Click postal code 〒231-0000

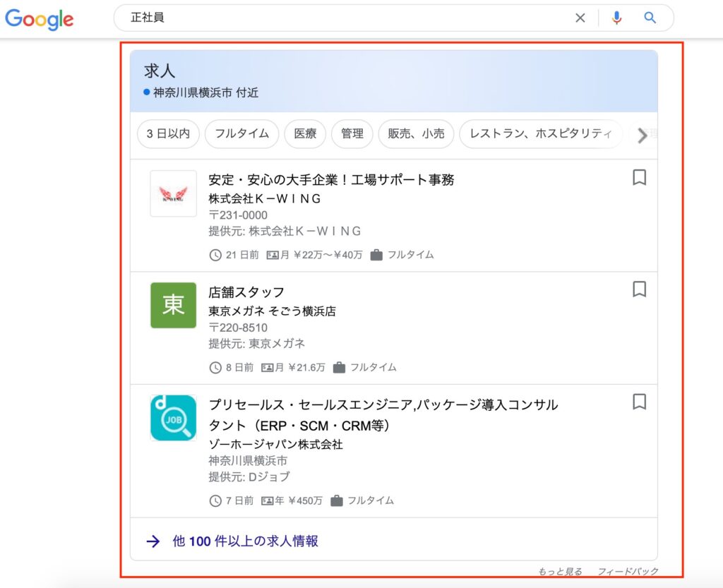tap(238, 215)
